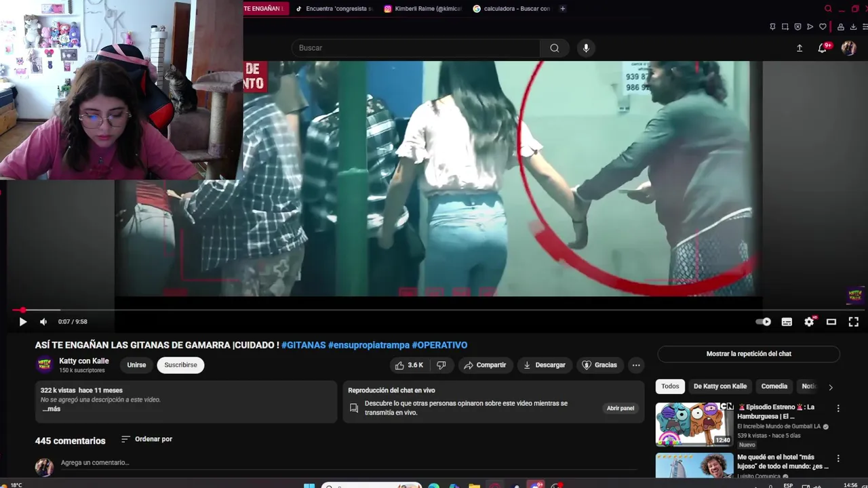This screenshot has width=868, height=488.
Task: Like the video with 3.6 K thumbs up
Action: [x=410, y=365]
